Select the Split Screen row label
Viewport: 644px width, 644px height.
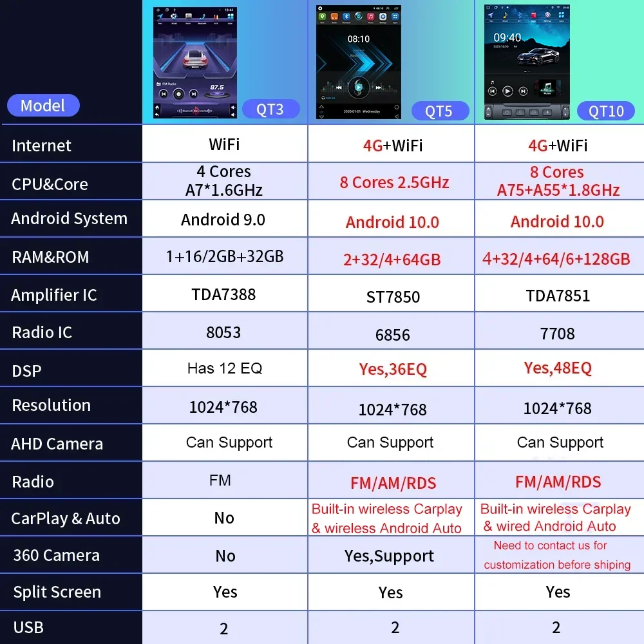pyautogui.click(x=57, y=592)
